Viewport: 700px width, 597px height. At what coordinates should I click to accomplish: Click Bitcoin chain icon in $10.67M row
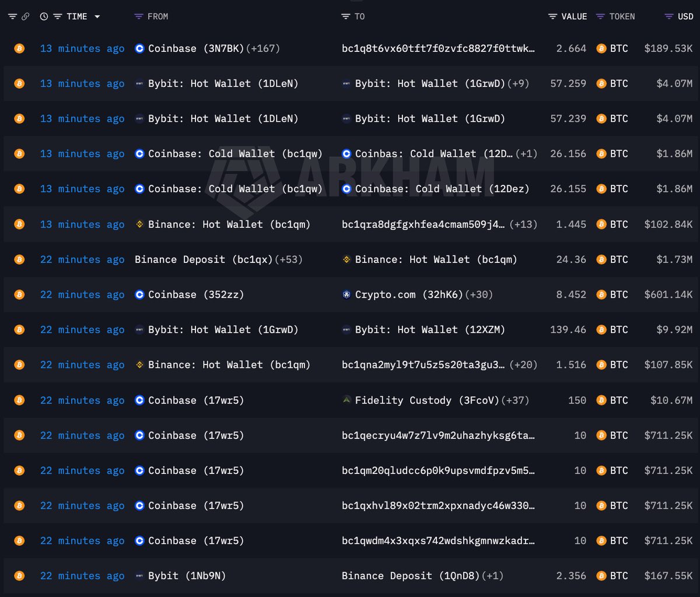(19, 400)
